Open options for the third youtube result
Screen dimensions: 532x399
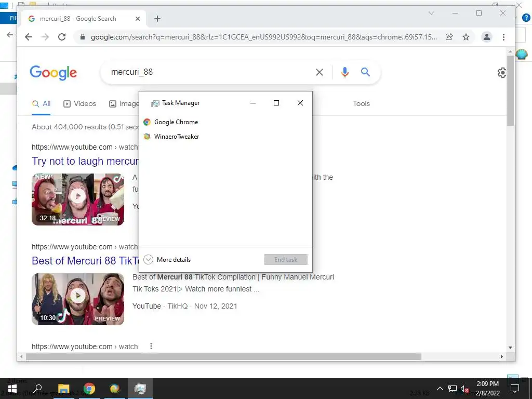151,346
